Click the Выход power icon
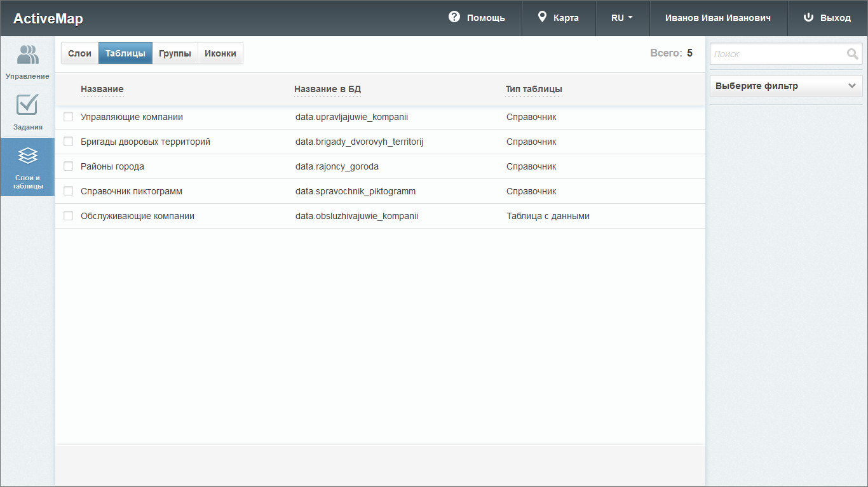This screenshot has width=868, height=487. [808, 17]
